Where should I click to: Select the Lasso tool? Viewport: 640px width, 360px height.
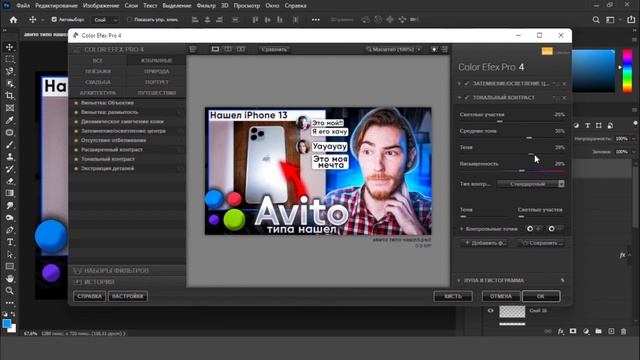[9, 71]
